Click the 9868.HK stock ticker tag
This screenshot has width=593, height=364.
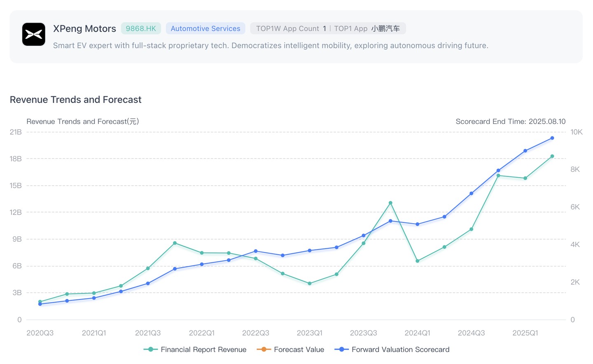click(141, 28)
